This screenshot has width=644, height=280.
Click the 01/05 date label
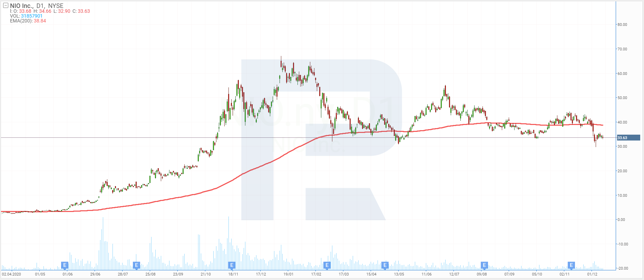coord(40,274)
